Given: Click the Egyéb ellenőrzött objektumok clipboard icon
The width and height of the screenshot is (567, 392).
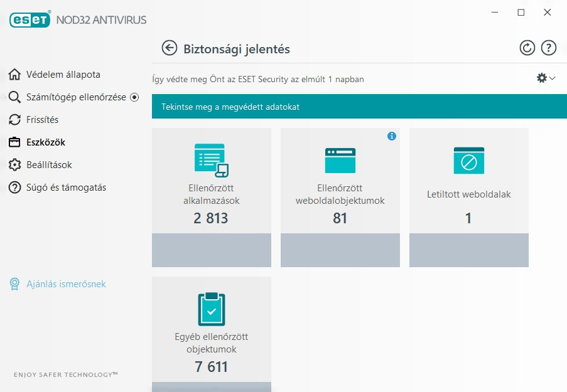Looking at the screenshot, I should click(x=212, y=309).
